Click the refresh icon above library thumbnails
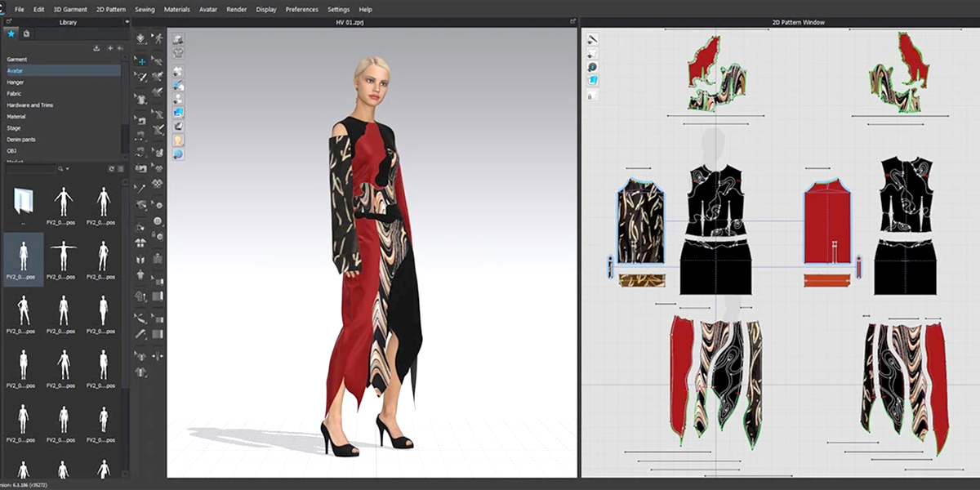This screenshot has height=490, width=980. 111,169
